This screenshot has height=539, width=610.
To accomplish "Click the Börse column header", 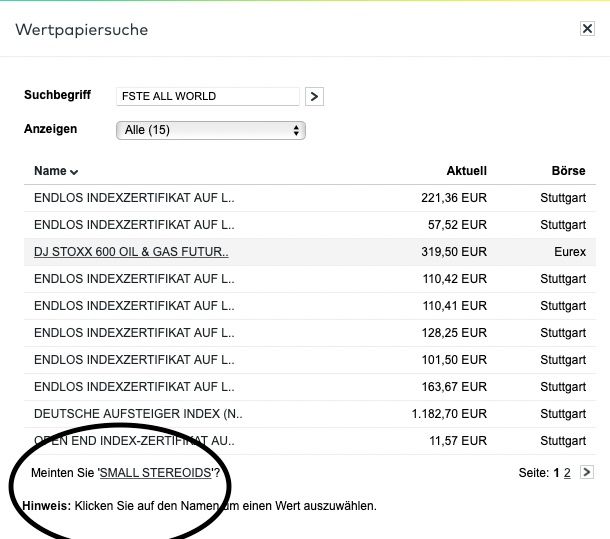I will pyautogui.click(x=568, y=171).
